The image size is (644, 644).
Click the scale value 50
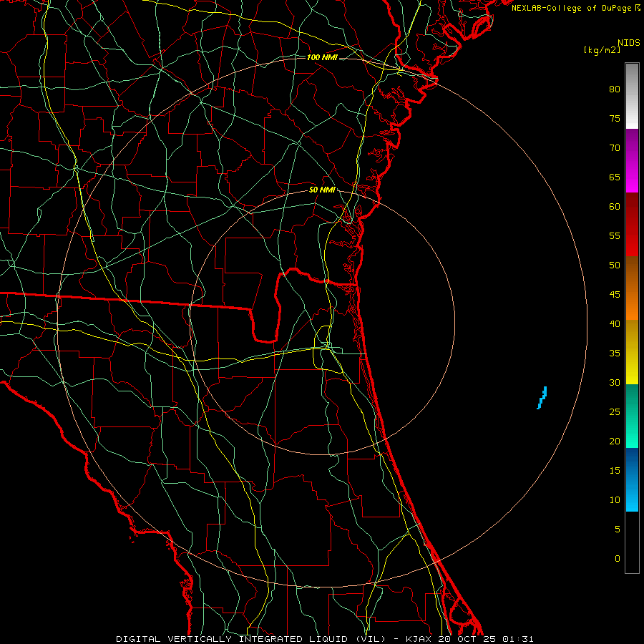click(615, 265)
